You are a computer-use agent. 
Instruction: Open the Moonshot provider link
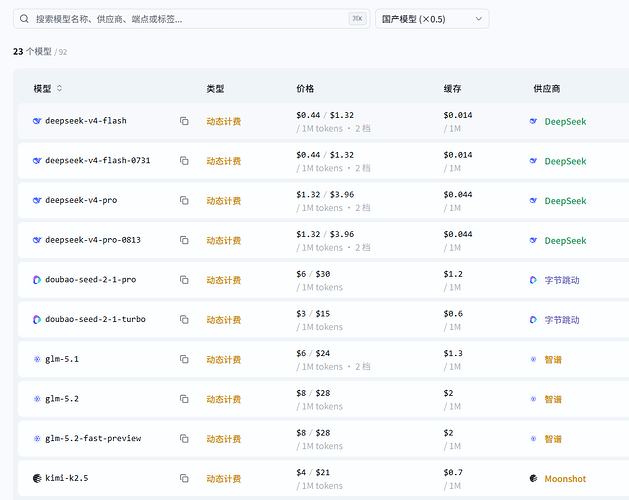pos(565,479)
